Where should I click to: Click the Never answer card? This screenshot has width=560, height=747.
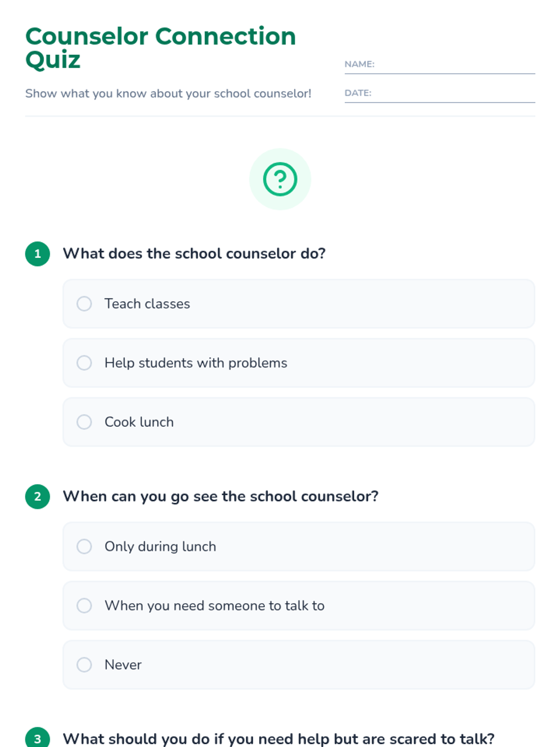point(299,665)
